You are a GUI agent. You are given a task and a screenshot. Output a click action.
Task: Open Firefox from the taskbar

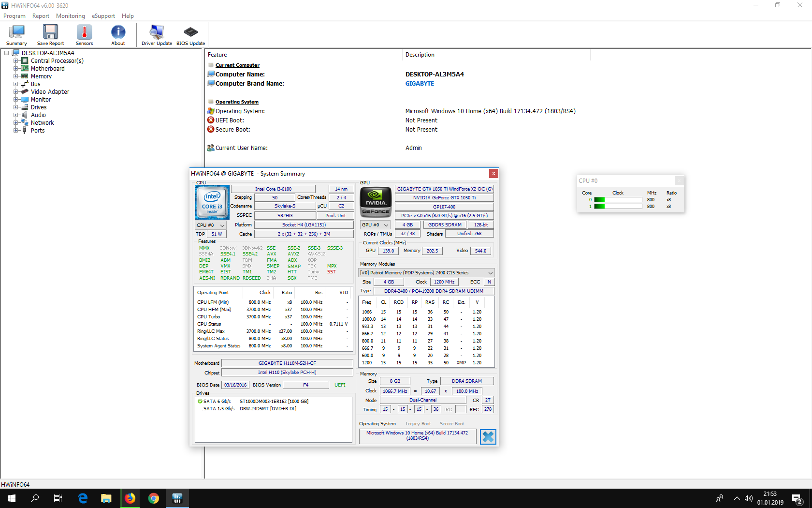point(130,498)
